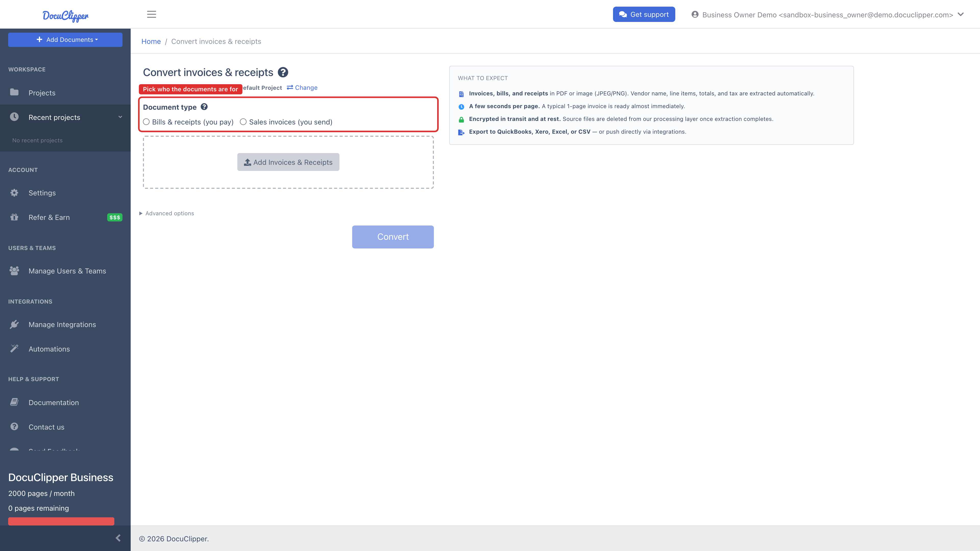Viewport: 980px width, 551px height.
Task: Click the WHAT TO EXPECT heading
Action: [x=482, y=78]
